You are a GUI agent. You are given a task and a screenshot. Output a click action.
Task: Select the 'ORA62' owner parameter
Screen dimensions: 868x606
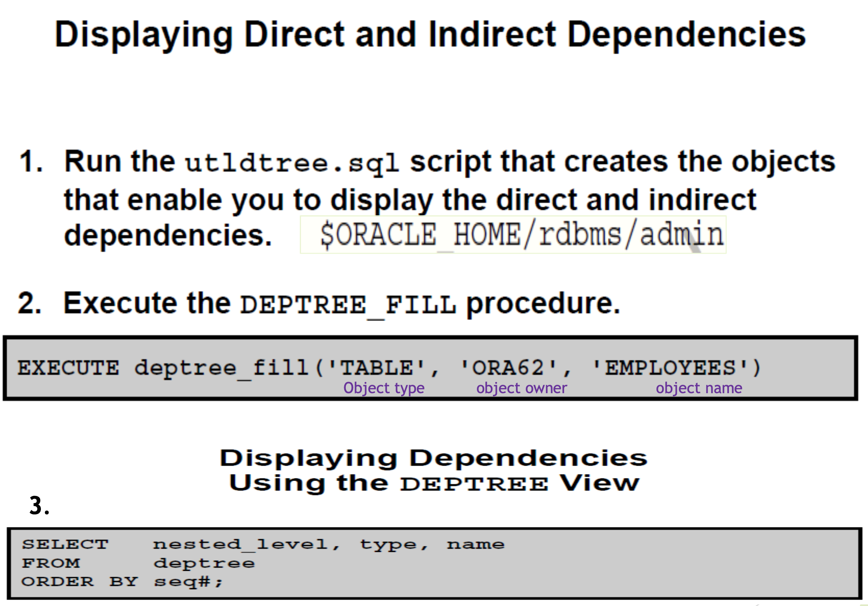point(509,367)
